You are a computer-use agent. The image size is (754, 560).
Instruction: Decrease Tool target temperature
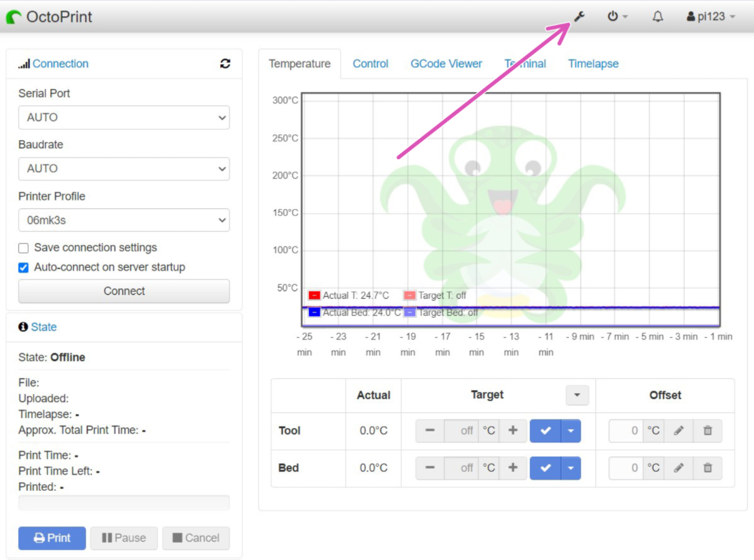coord(430,431)
